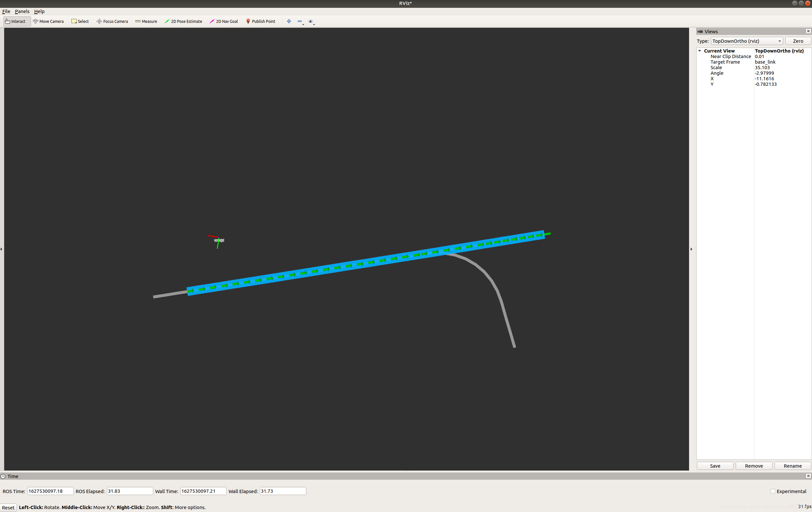The height and width of the screenshot is (512, 812).
Task: Click the Zero button
Action: [798, 41]
